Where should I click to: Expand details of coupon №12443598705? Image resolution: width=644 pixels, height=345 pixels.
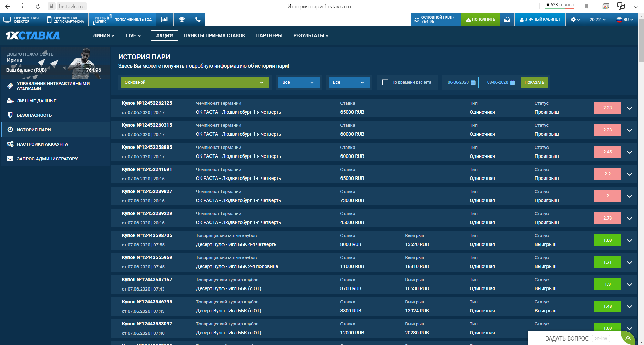tap(630, 241)
